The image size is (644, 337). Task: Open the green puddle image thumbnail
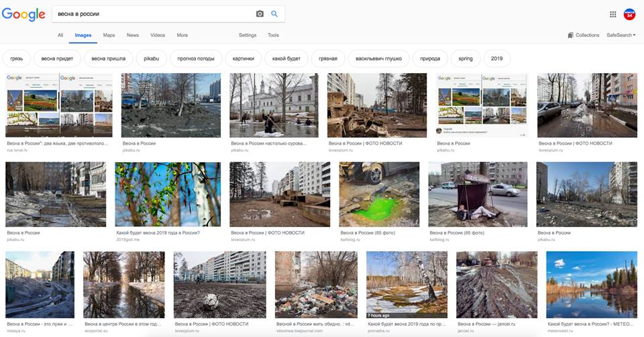coord(379,194)
